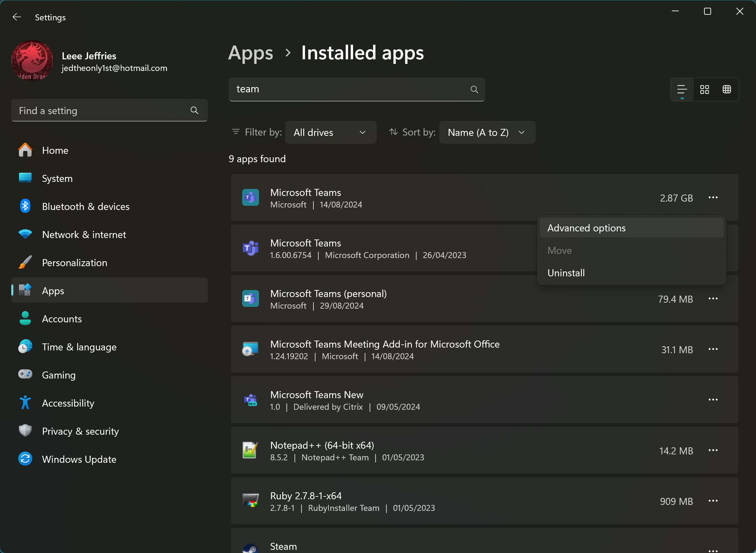
Task: Go to System settings
Action: pos(109,178)
